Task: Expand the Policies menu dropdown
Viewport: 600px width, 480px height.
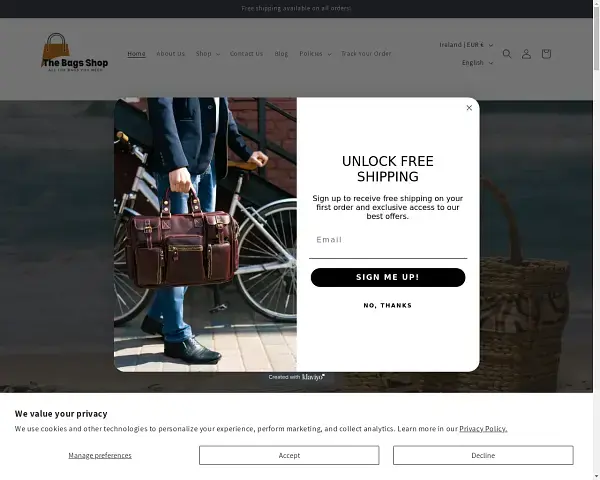Action: (315, 54)
